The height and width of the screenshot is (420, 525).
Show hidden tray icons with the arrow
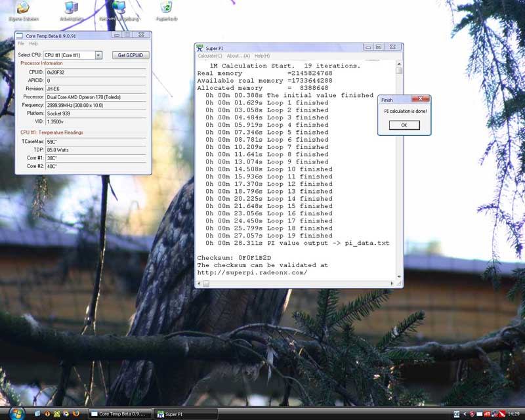point(465,414)
